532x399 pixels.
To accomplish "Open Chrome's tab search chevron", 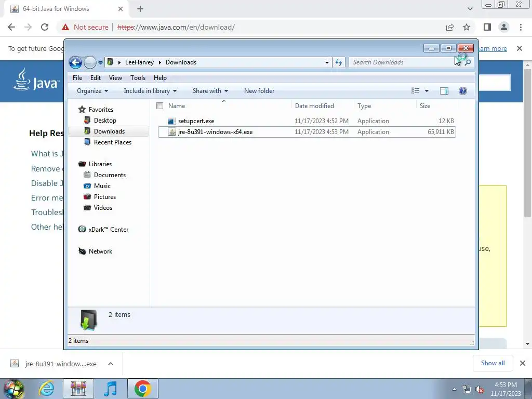I will 470,9.
